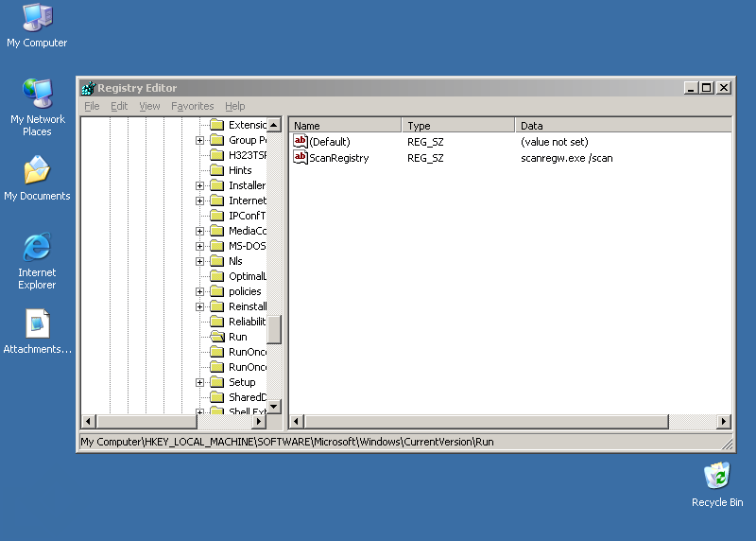Click the Attachments file icon on desktop
Screen dimensions: 756x541
37,324
